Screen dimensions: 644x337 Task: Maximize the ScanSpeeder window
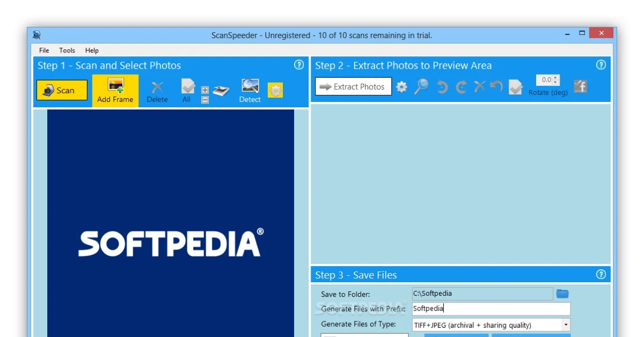point(582,34)
